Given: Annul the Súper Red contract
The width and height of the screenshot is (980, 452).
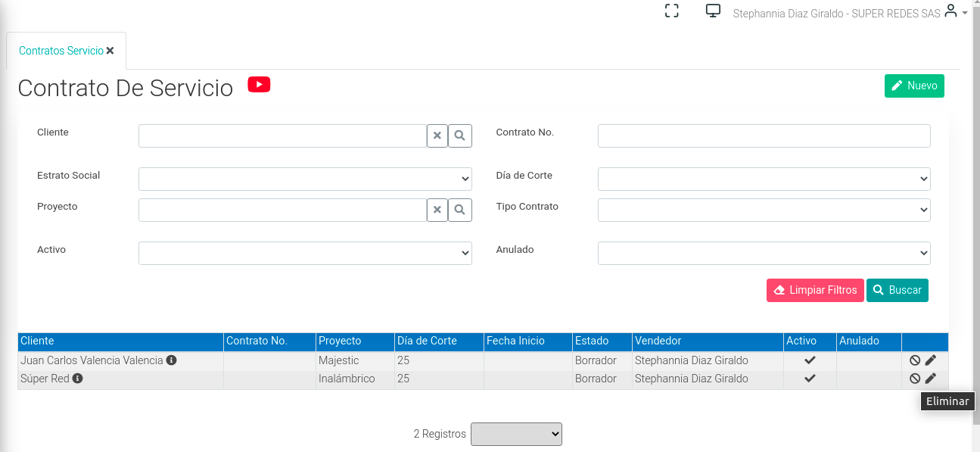Looking at the screenshot, I should click(915, 379).
